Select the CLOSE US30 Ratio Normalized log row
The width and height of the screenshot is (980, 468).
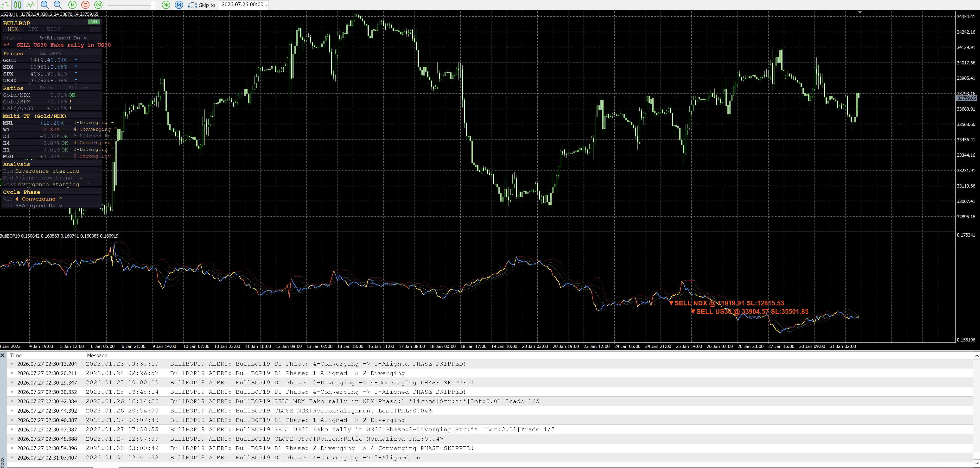click(490, 439)
